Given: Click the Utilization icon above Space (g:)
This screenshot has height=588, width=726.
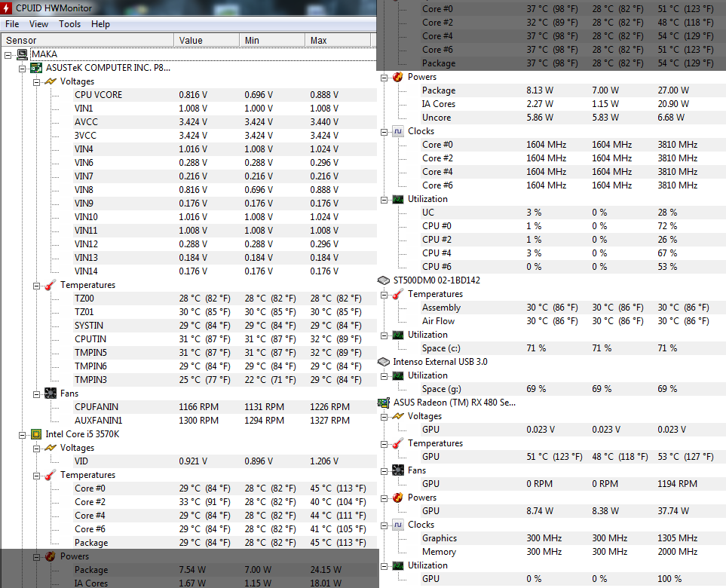Looking at the screenshot, I should pos(398,375).
